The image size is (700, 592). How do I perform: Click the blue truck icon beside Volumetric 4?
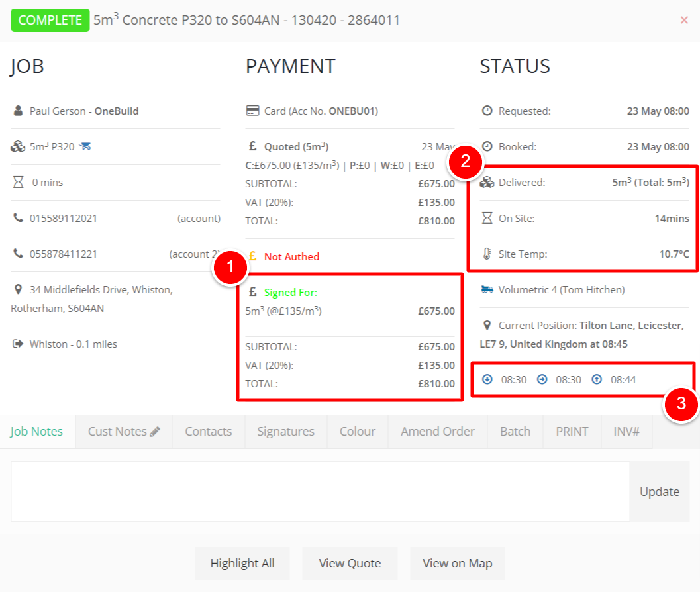coord(487,289)
